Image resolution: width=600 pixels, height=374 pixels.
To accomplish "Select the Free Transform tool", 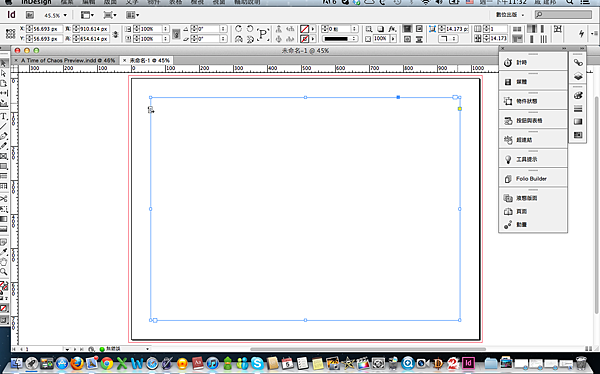I will [3, 209].
